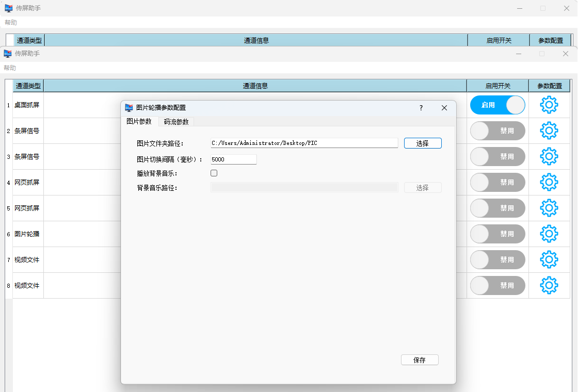578x392 pixels.
Task: Click the 图片切换间隔 input field
Action: pos(233,159)
